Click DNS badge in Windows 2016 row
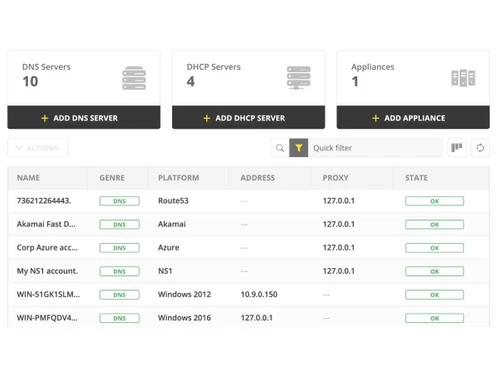Viewport: 500px width, 375px height. [x=119, y=318]
